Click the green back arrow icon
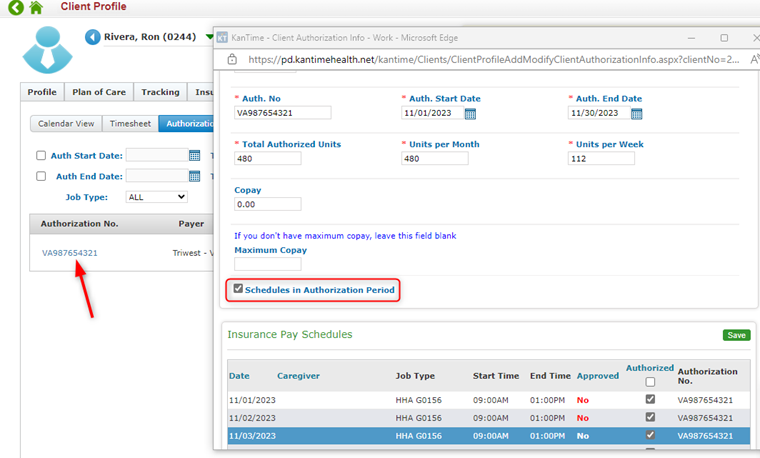The image size is (760, 458). pyautogui.click(x=15, y=8)
